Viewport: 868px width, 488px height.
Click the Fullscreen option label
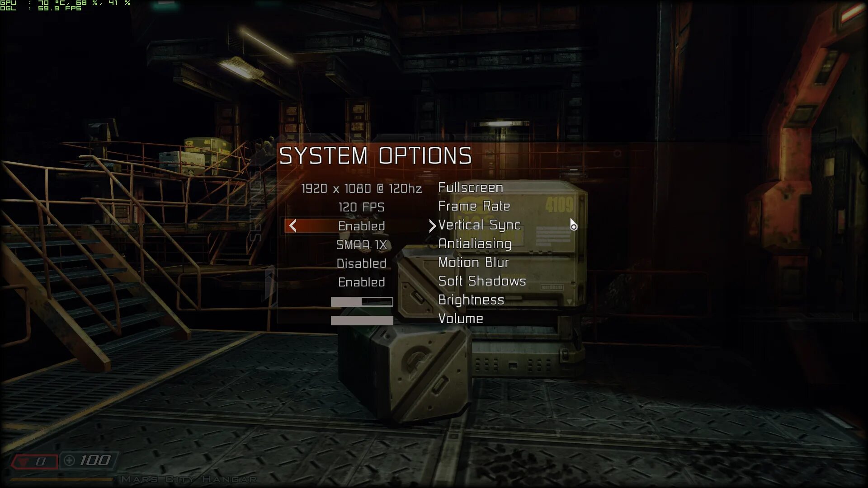470,187
